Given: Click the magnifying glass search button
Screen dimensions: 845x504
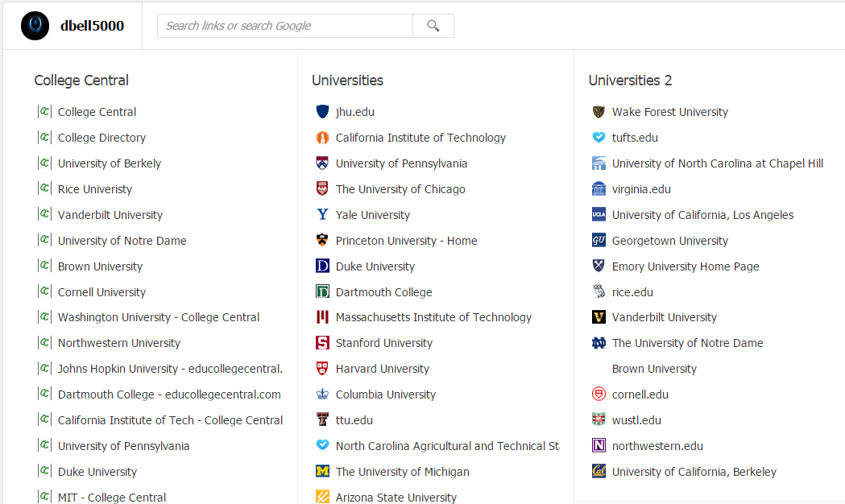Looking at the screenshot, I should (433, 26).
